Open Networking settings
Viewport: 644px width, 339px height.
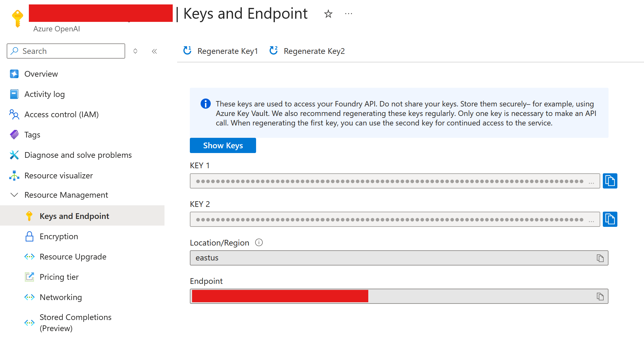(61, 297)
